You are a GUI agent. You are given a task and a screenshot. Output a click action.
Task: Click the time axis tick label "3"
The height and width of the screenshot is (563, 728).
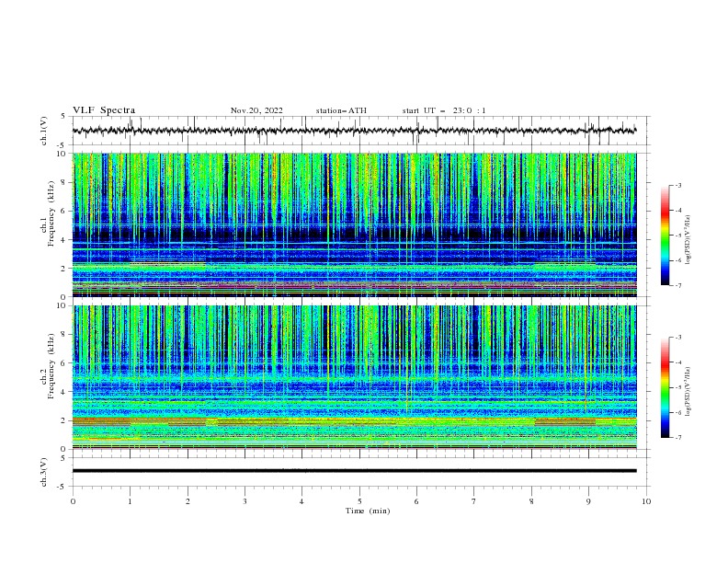[x=245, y=501]
